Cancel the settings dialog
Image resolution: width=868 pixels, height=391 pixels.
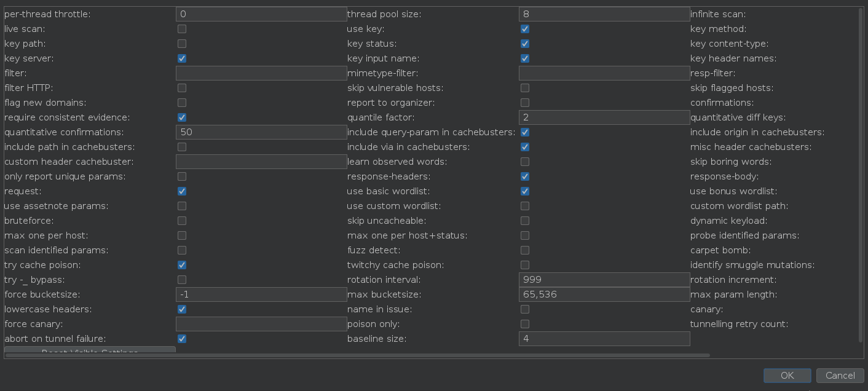(x=840, y=376)
